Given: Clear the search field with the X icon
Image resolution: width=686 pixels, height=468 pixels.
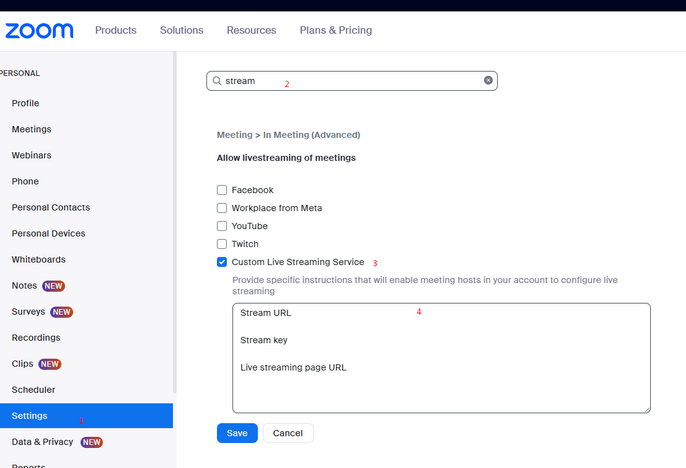Looking at the screenshot, I should pos(488,80).
